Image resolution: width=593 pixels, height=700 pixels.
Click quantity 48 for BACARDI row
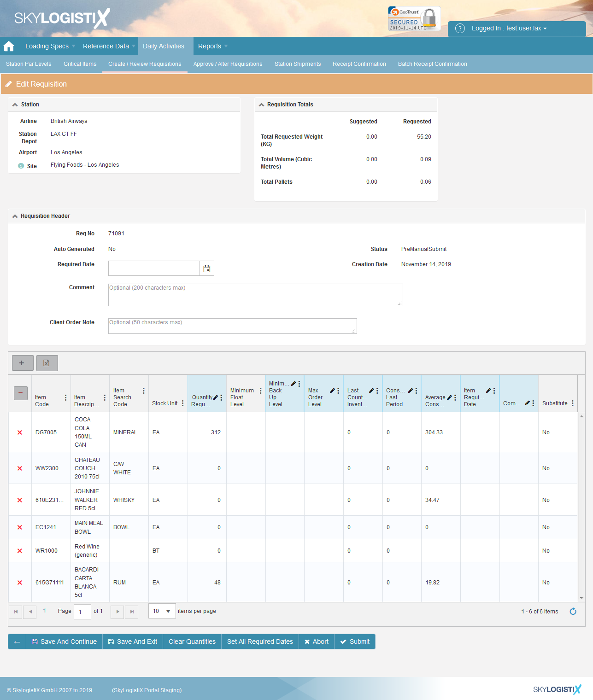(x=207, y=583)
